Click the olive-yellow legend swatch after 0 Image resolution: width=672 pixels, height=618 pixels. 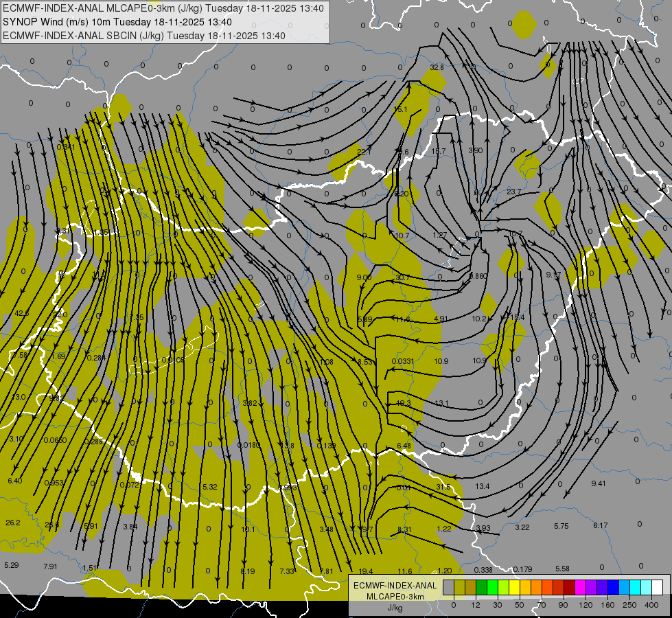click(x=459, y=587)
